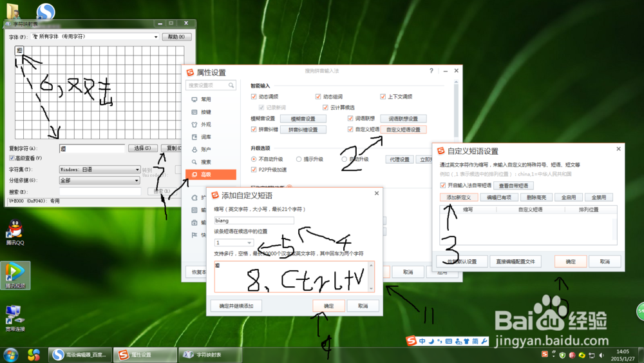Close the 添加自定义短语 dialog
Image resolution: width=644 pixels, height=363 pixels.
pos(377,193)
